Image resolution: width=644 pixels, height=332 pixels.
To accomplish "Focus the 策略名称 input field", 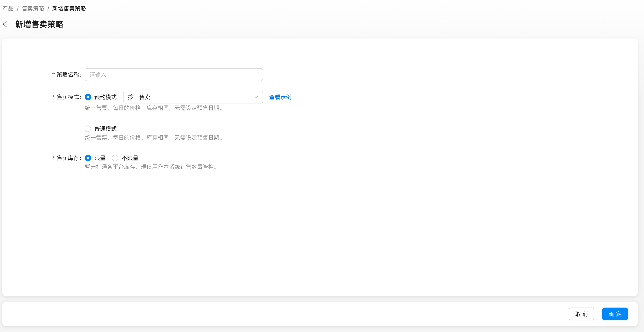I will point(174,75).
